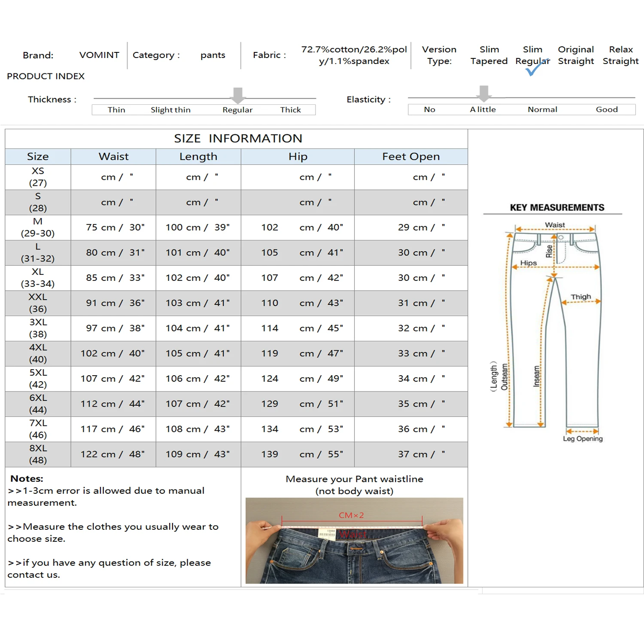Screen dimensions: 644x644
Task: Select the 6XL (44) size row label
Action: (38, 404)
